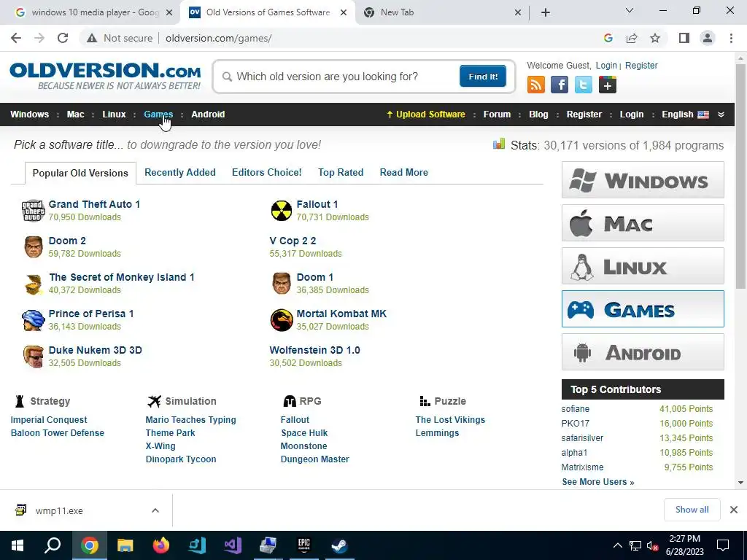Switch to the Recently Added tab

coord(180,172)
